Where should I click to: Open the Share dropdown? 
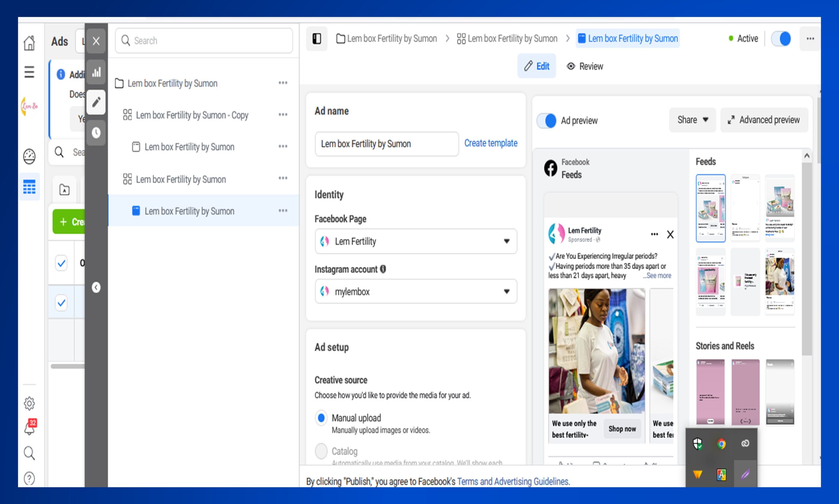pyautogui.click(x=692, y=120)
